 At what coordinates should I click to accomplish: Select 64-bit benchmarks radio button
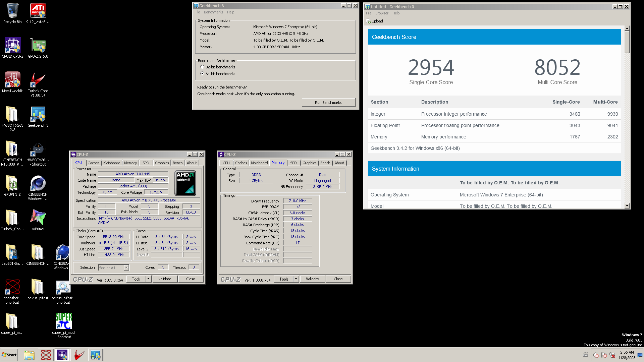click(202, 73)
